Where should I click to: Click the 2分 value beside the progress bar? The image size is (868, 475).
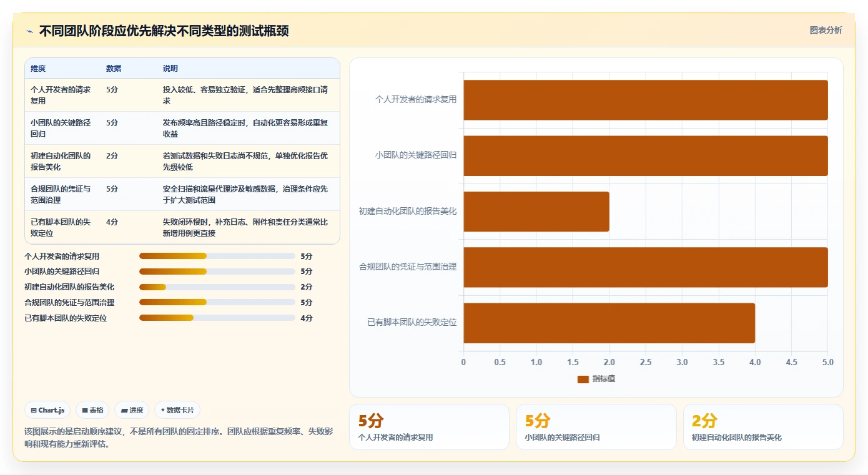point(307,287)
